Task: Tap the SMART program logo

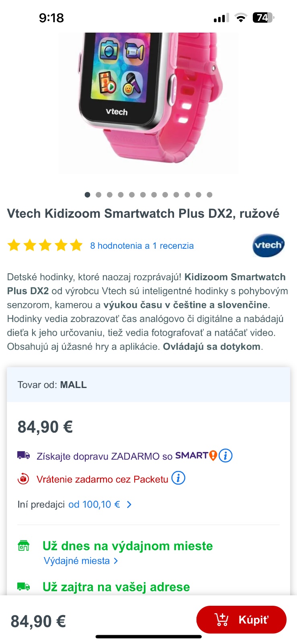Action: [x=196, y=456]
